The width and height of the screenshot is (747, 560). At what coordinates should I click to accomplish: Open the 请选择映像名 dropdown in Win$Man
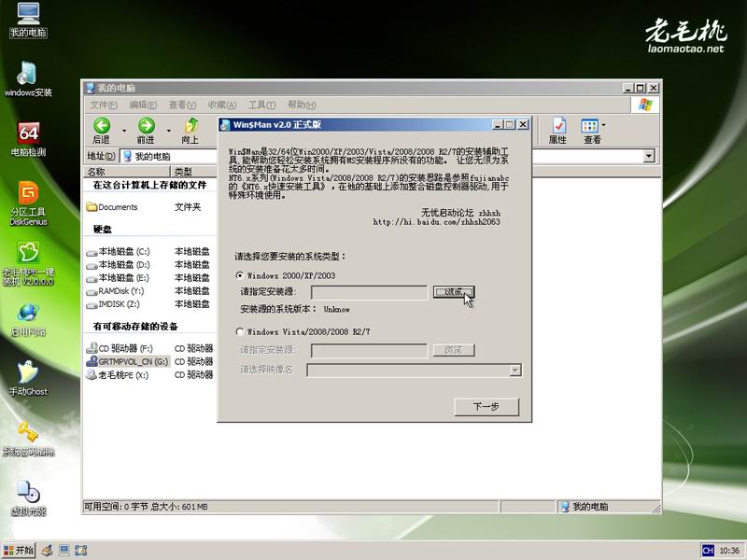click(515, 370)
